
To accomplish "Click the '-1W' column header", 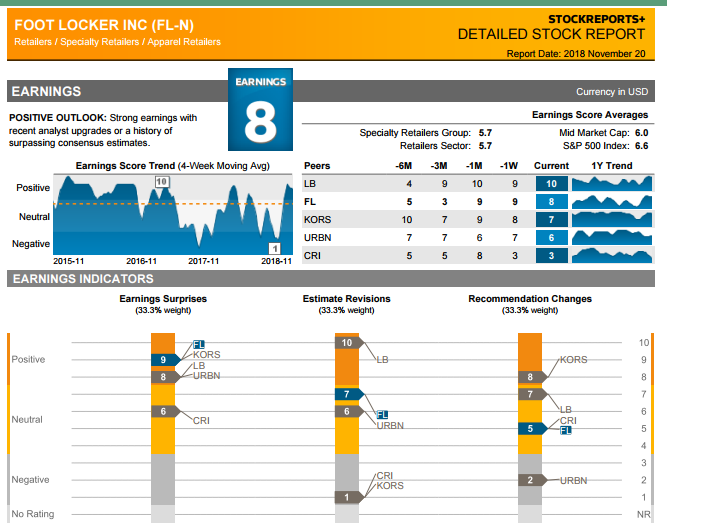I will [509, 166].
